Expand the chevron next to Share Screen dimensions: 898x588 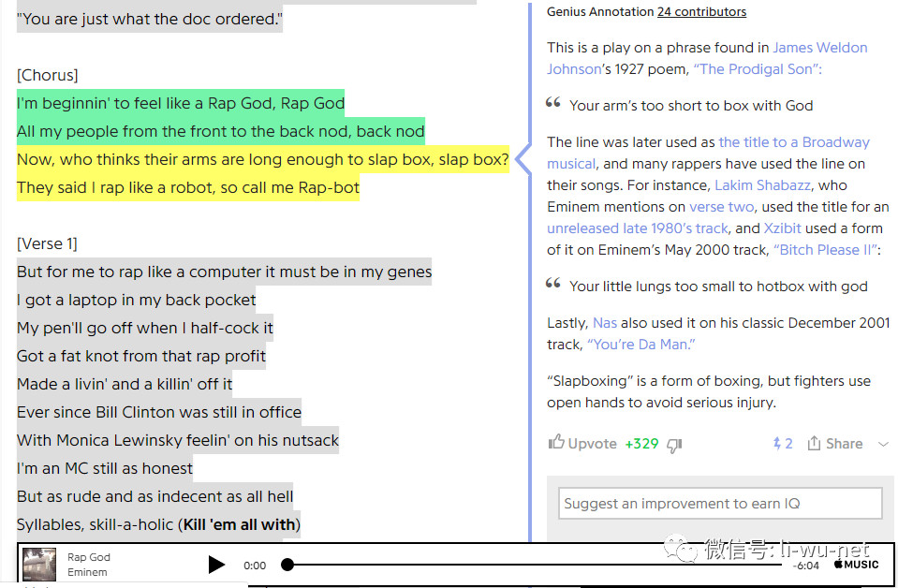[x=883, y=444]
